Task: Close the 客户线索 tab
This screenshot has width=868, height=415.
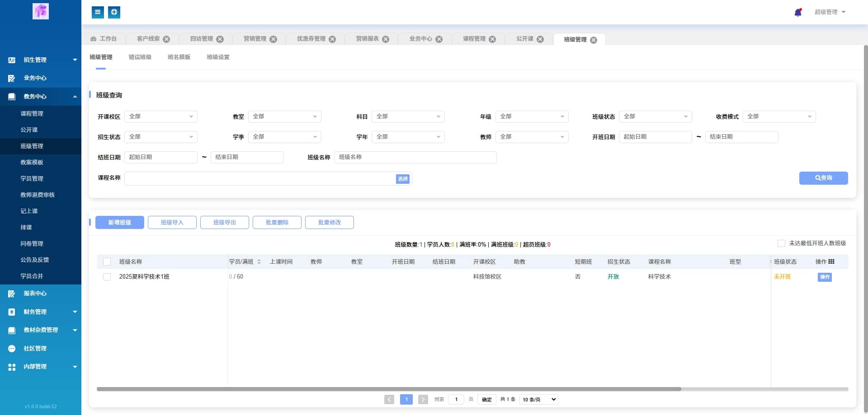Action: click(166, 39)
